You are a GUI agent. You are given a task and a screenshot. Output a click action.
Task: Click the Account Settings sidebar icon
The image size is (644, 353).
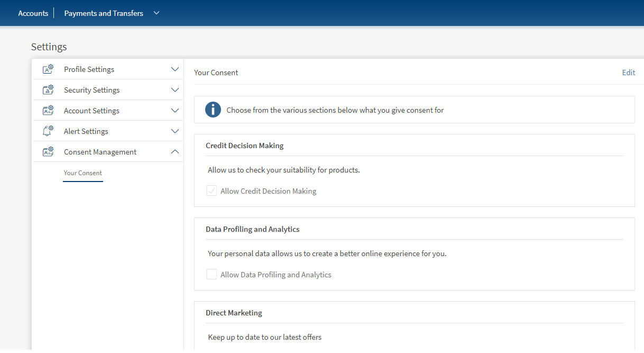48,111
